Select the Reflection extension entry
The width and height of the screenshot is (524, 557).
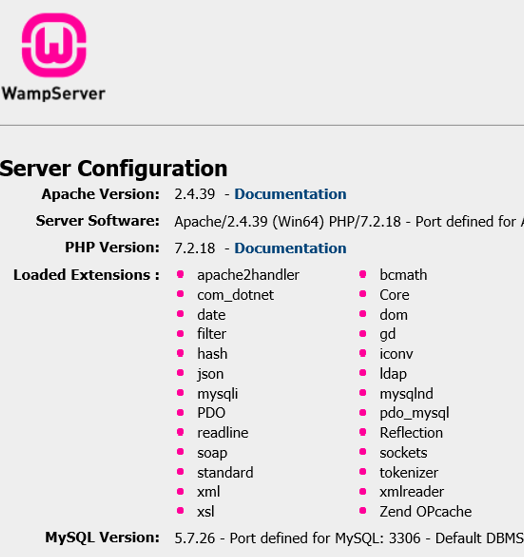coord(411,433)
